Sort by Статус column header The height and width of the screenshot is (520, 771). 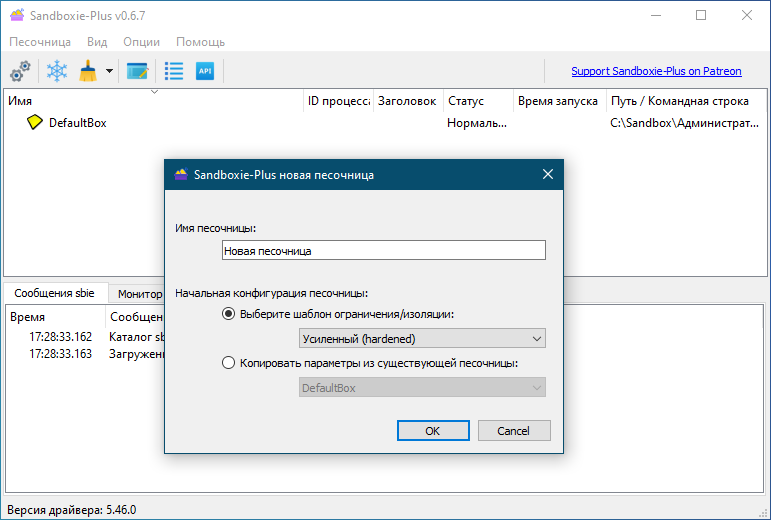tap(478, 101)
